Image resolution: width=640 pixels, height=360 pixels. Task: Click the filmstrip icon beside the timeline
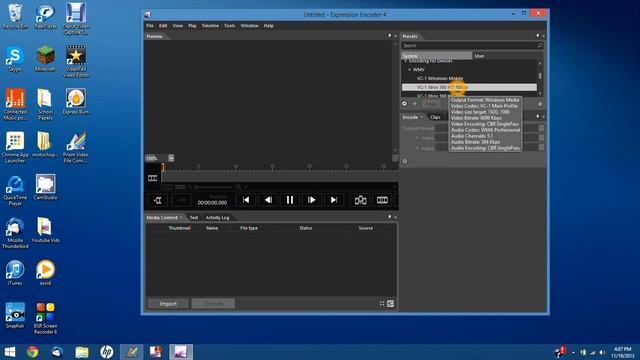click(153, 178)
